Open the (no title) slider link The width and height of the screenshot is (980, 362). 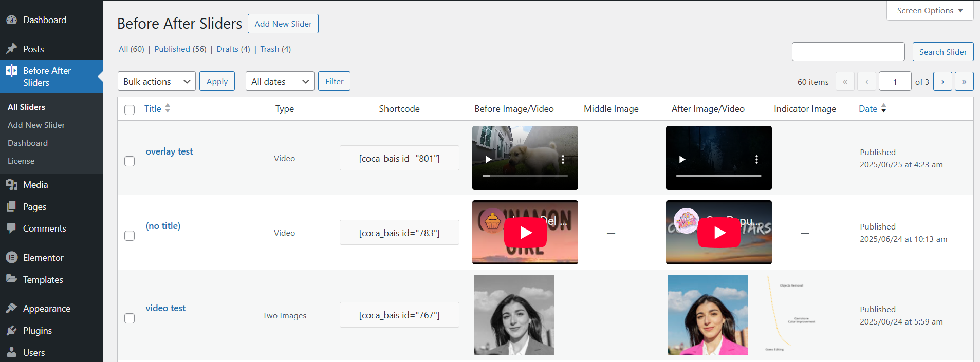pos(163,226)
